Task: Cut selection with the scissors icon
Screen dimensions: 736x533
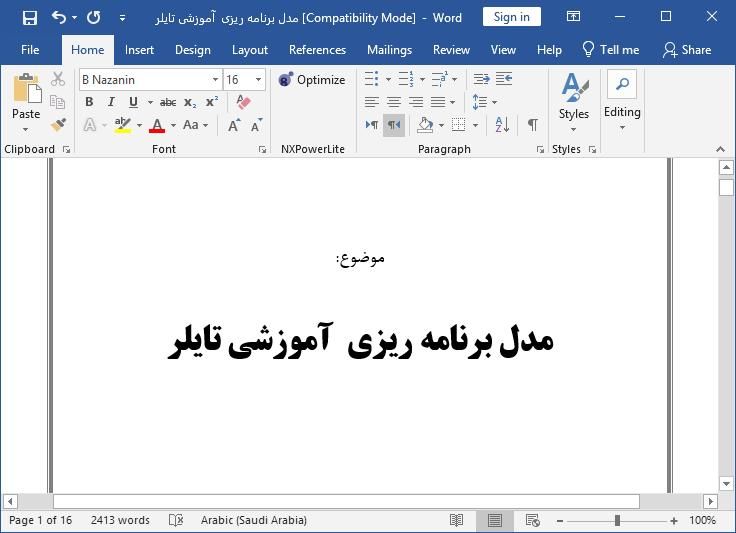Action: (58, 79)
